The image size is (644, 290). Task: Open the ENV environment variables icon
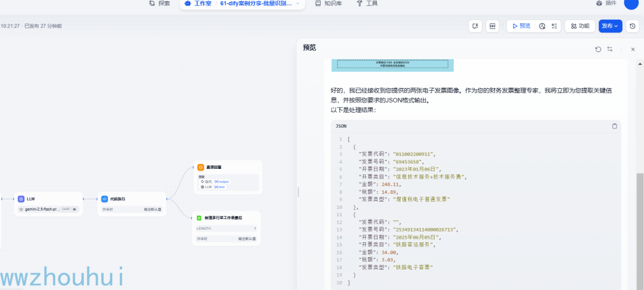(493, 26)
